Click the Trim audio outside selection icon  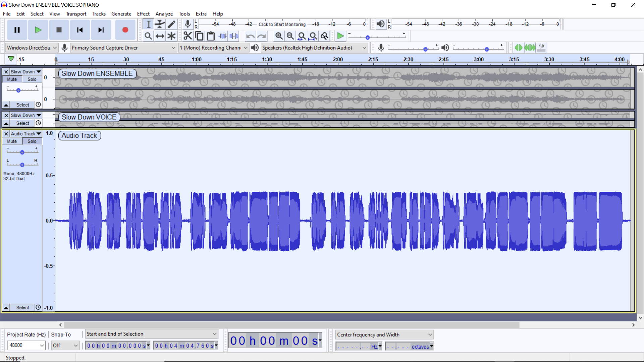point(223,36)
